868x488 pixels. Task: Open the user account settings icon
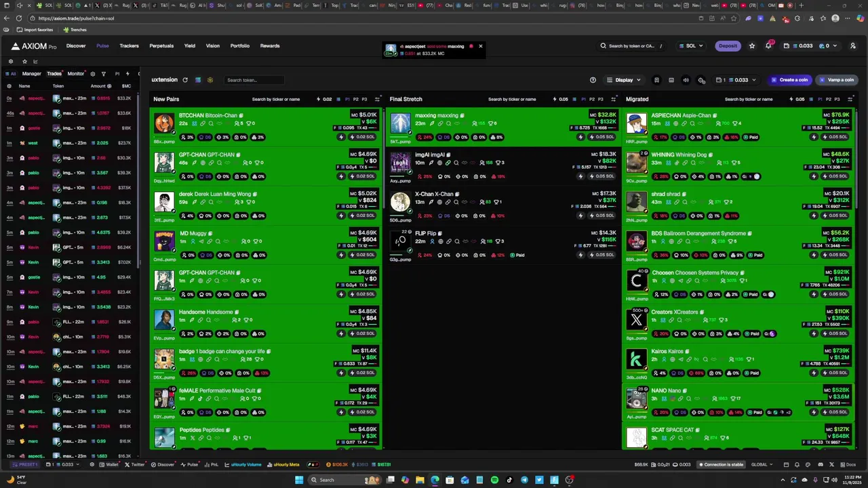click(x=853, y=46)
